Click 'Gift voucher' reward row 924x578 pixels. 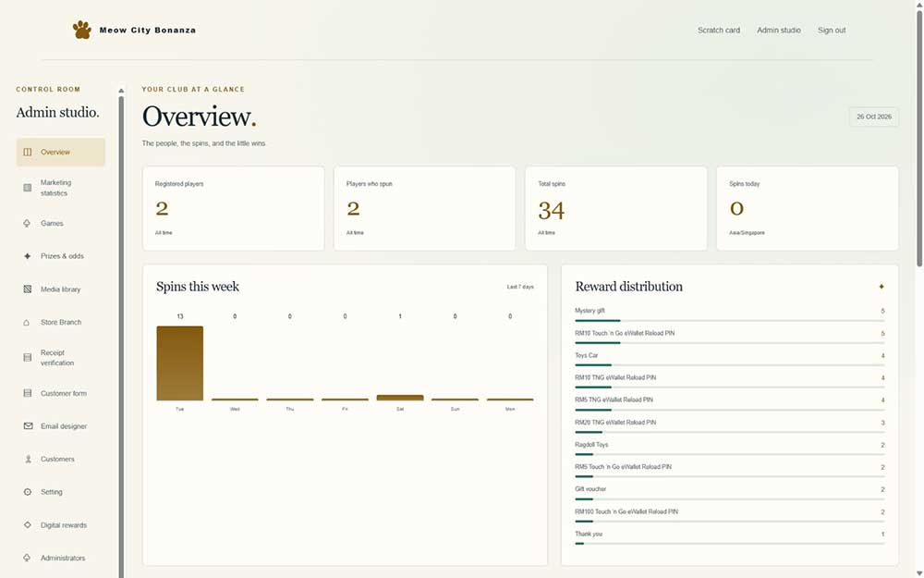[x=730, y=493]
